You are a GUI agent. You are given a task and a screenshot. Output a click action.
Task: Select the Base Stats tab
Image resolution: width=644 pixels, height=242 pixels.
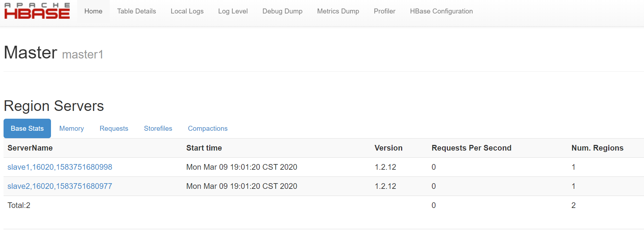point(27,129)
